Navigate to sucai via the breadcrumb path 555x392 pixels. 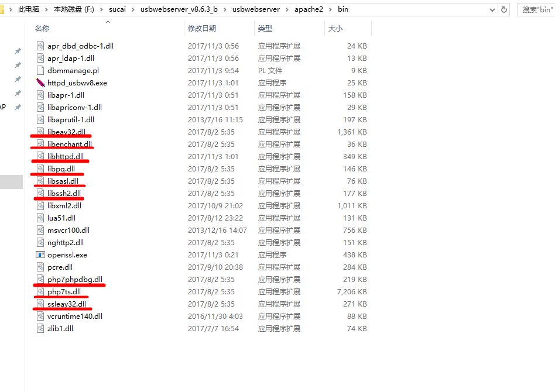pyautogui.click(x=118, y=9)
